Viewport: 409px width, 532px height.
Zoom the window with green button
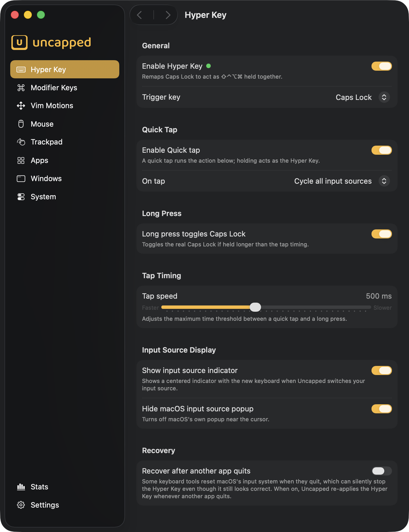41,15
